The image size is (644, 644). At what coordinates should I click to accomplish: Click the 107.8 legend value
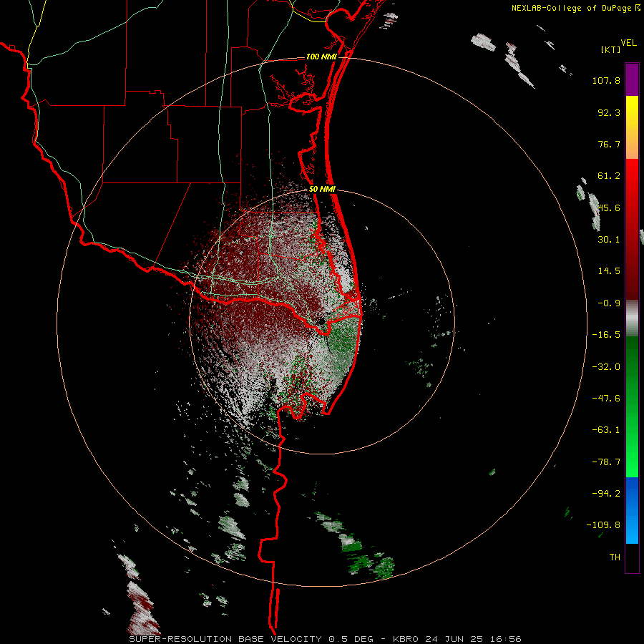[x=606, y=80]
